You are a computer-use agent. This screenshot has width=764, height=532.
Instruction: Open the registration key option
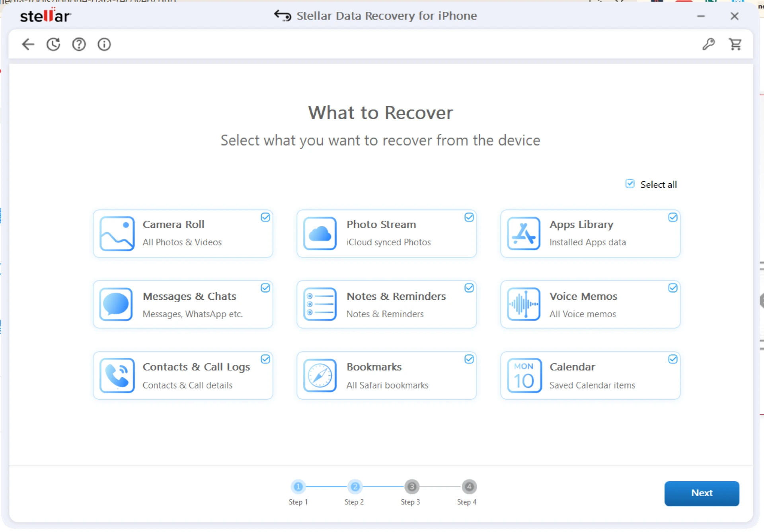(x=708, y=44)
